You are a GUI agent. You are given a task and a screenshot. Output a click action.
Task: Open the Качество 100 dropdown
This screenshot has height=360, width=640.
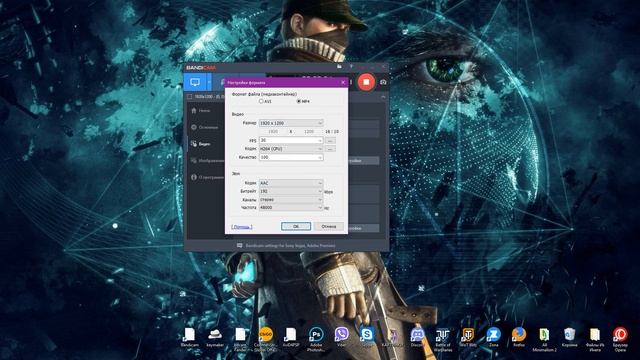(x=291, y=157)
